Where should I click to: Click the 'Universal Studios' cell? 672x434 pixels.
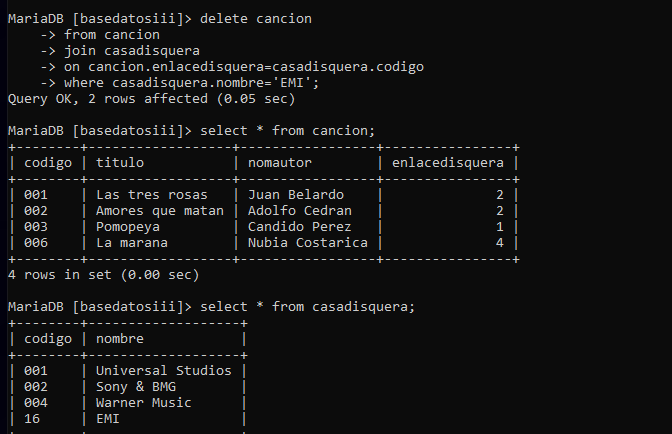point(164,370)
